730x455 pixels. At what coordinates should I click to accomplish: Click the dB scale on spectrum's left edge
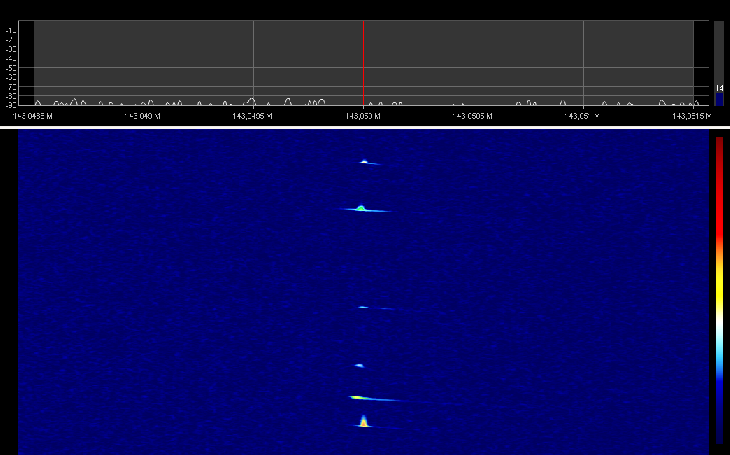pos(11,62)
